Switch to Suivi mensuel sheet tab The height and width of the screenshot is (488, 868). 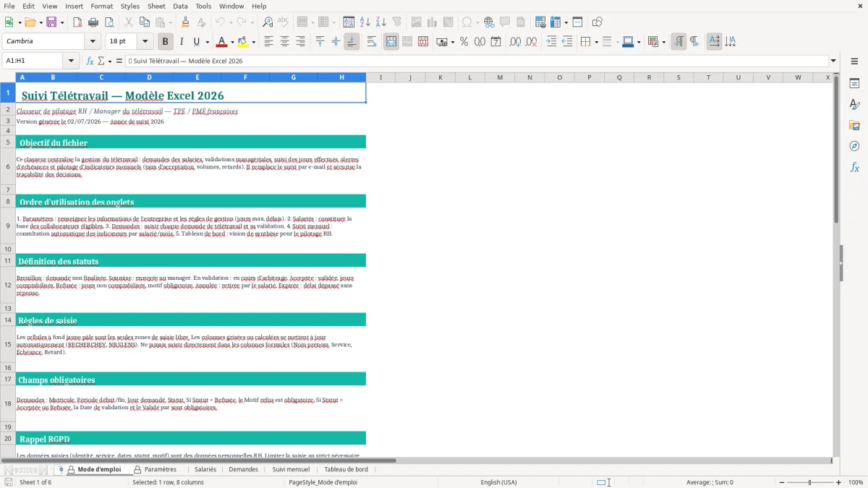click(291, 469)
